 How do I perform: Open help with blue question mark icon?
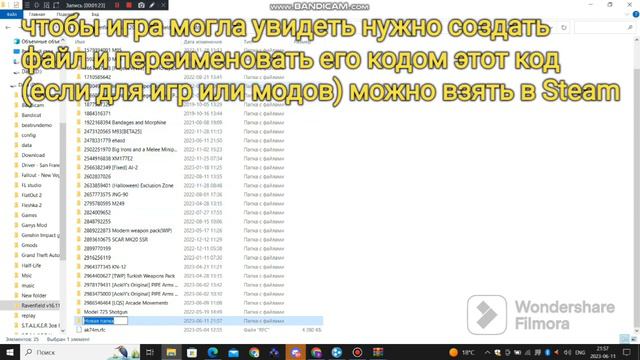coord(636,14)
